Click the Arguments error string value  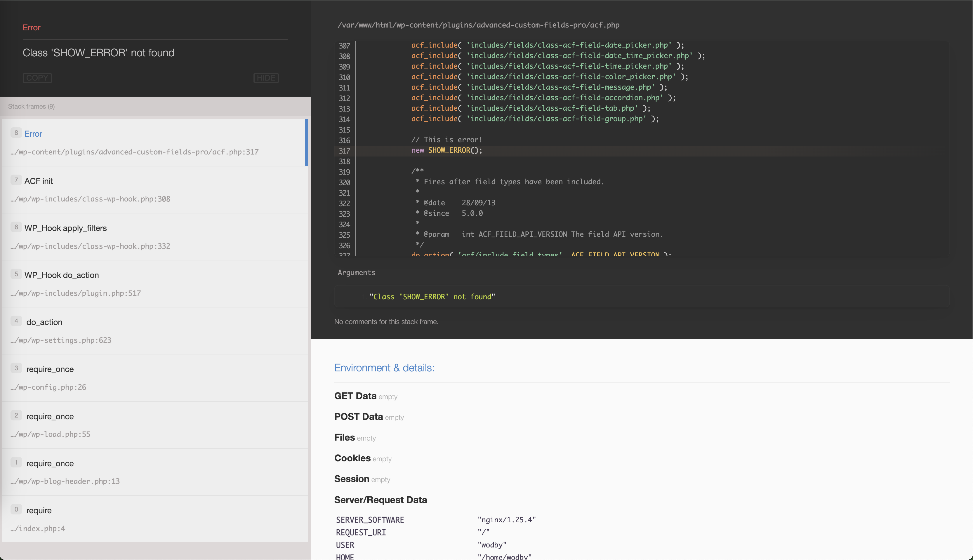point(432,297)
